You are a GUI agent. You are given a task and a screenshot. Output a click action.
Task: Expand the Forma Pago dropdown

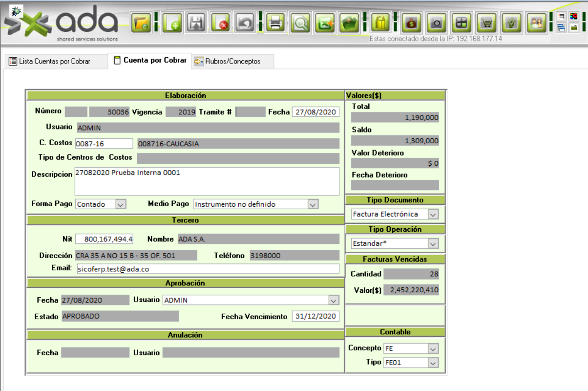tap(121, 204)
